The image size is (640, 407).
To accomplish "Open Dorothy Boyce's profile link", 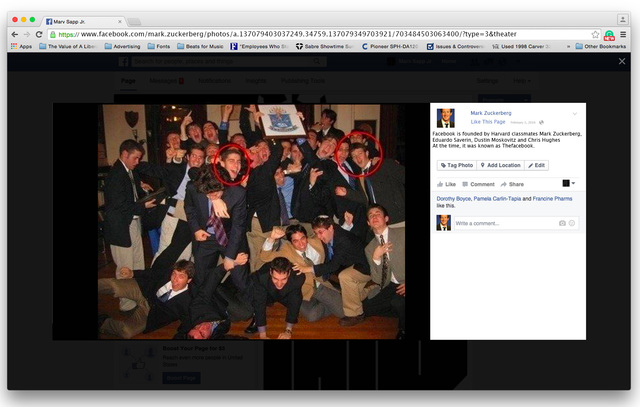I will pyautogui.click(x=453, y=199).
